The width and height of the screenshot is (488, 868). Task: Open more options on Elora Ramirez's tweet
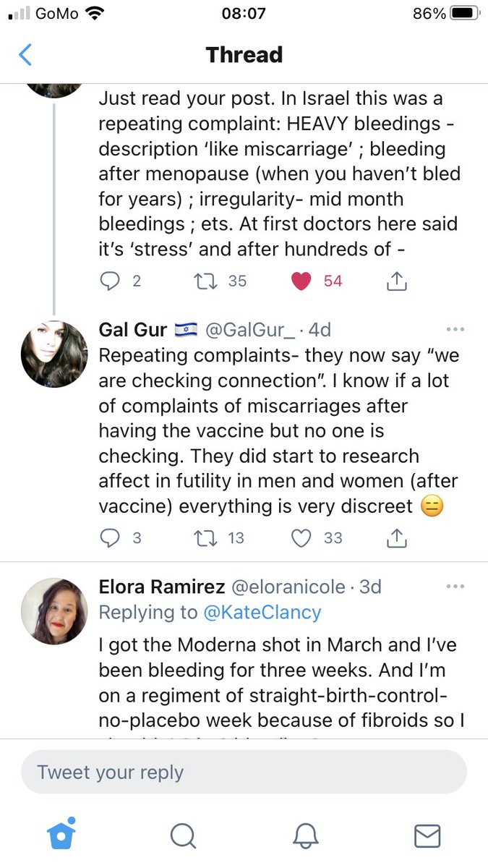tap(455, 587)
